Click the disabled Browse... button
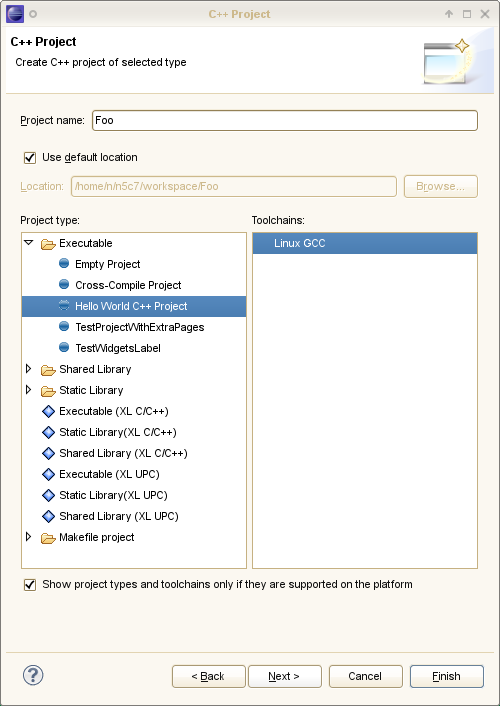 pos(441,186)
